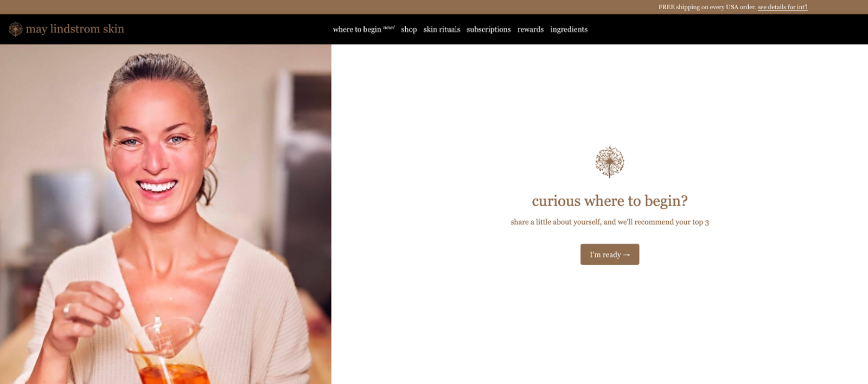Select subscriptions in the navigation
Screen dimensions: 868x384
[489, 29]
